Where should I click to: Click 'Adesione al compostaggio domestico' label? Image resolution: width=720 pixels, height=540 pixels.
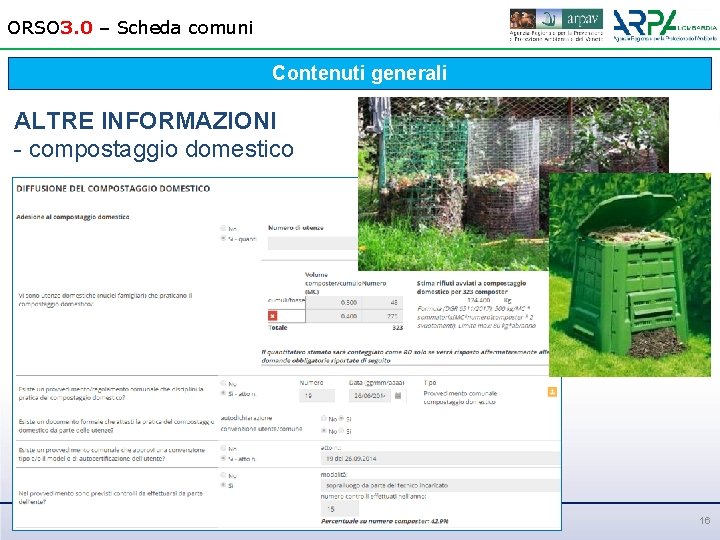pyautogui.click(x=73, y=217)
